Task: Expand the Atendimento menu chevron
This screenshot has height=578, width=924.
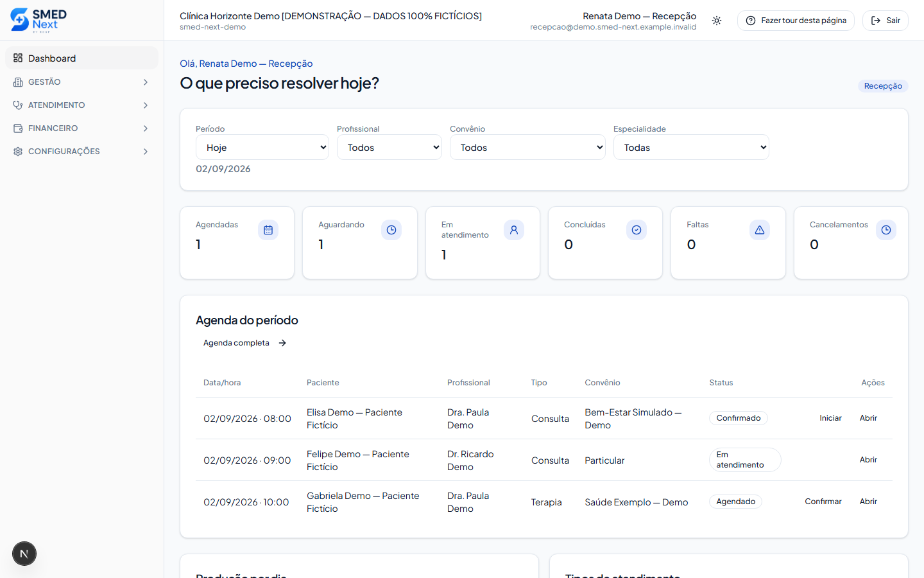Action: tap(146, 105)
